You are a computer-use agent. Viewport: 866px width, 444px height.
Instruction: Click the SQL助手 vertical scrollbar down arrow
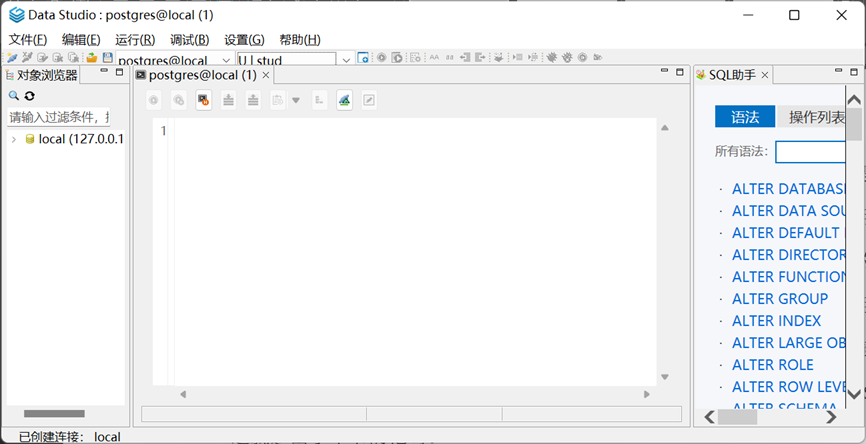click(x=854, y=394)
